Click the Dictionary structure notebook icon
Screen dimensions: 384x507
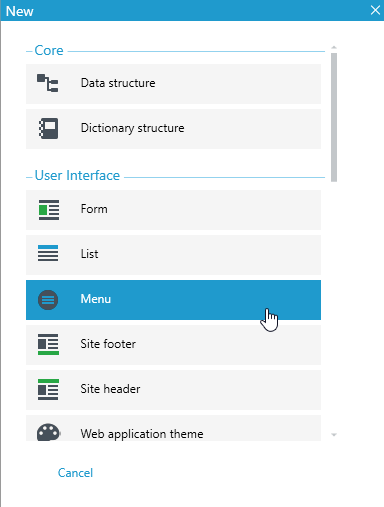click(x=48, y=128)
